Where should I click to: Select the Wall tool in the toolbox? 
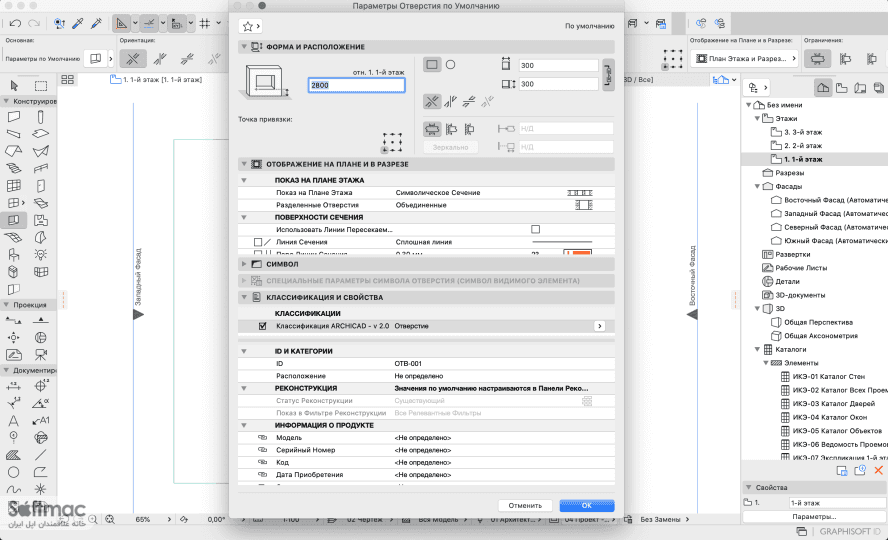tap(14, 117)
